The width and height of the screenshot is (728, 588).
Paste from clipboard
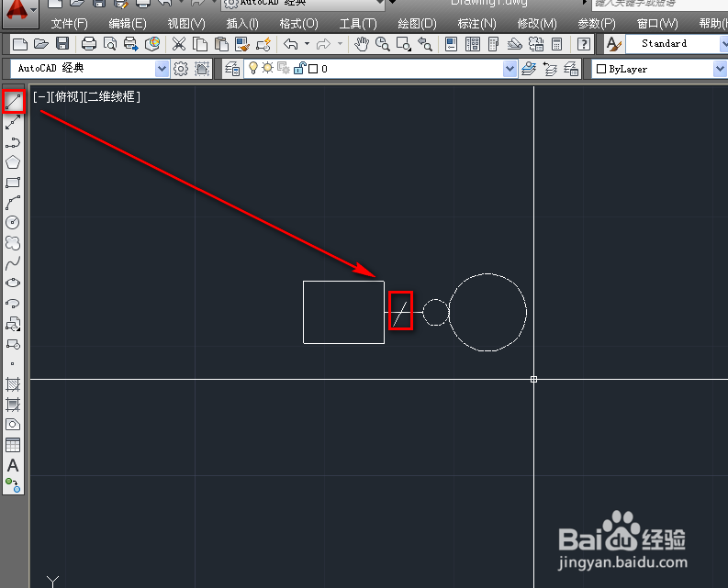pyautogui.click(x=221, y=45)
